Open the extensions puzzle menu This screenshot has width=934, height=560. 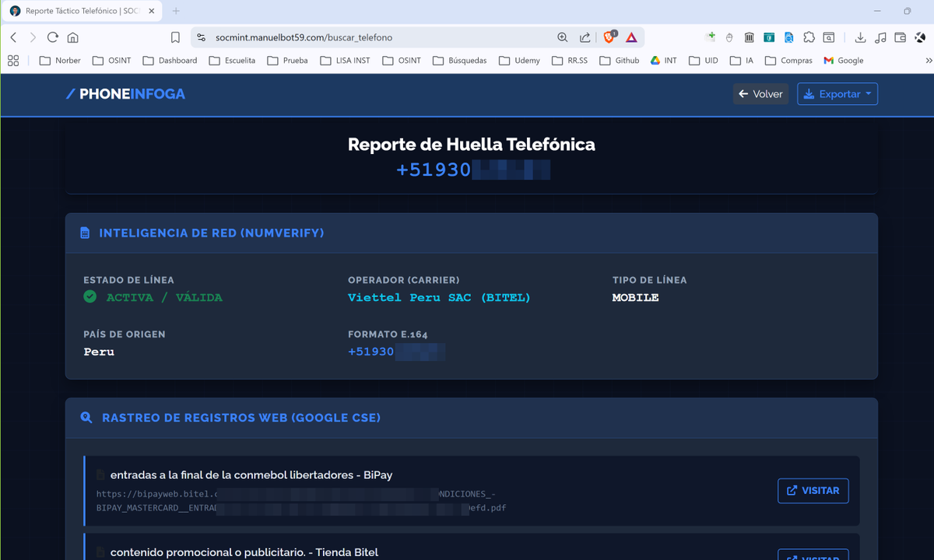click(x=809, y=37)
